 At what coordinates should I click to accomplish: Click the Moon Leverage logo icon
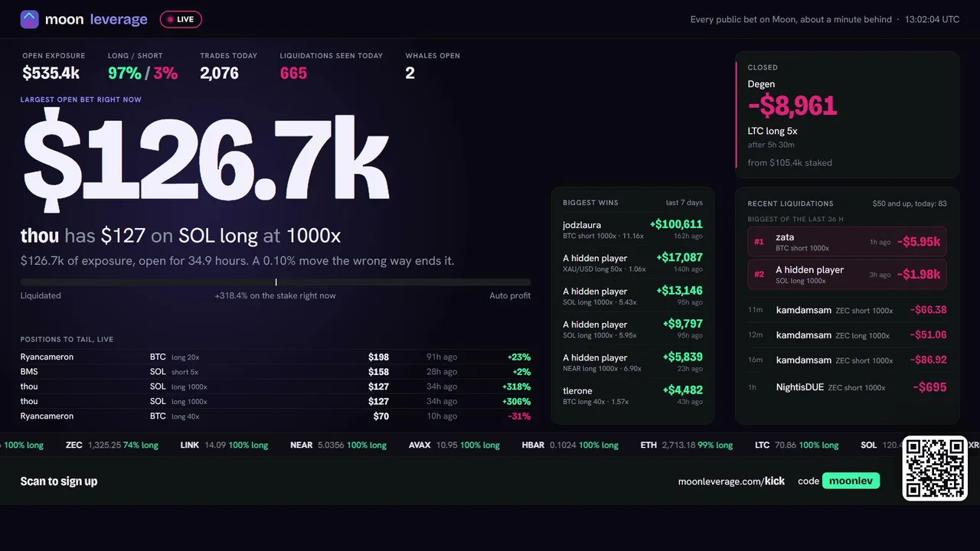(x=29, y=19)
